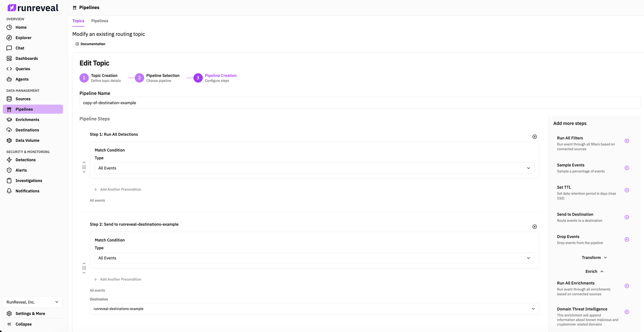Click the Detections lightning bolt icon
644x332 pixels.
9,160
